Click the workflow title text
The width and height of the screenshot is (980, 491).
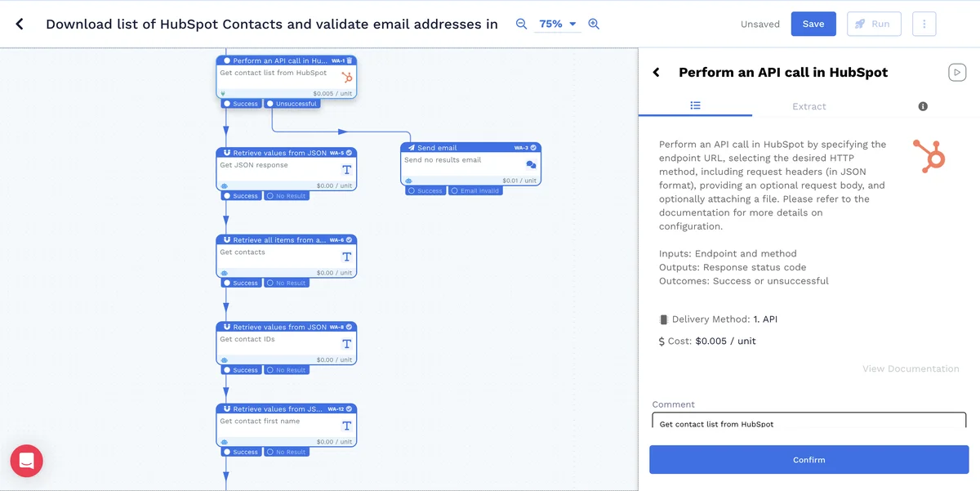pyautogui.click(x=272, y=25)
